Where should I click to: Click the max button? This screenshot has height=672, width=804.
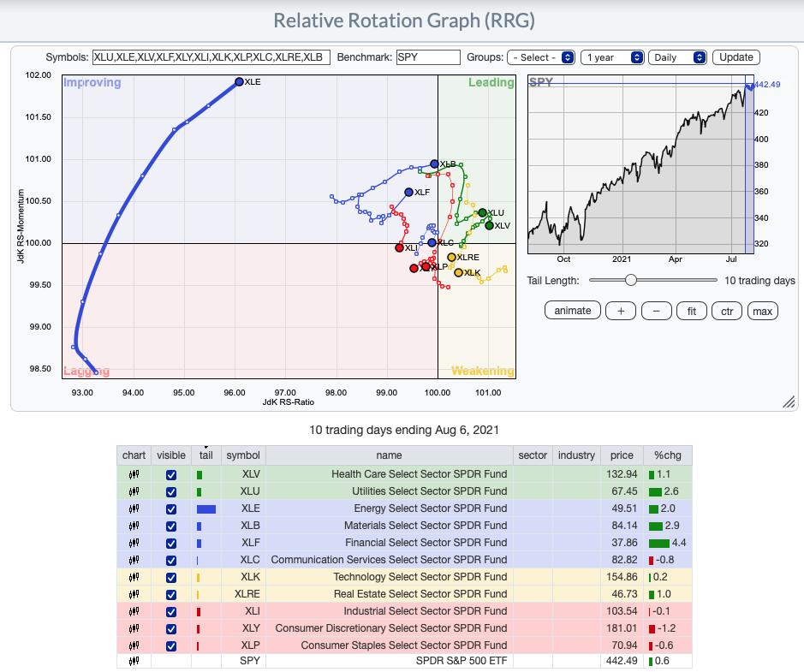762,311
